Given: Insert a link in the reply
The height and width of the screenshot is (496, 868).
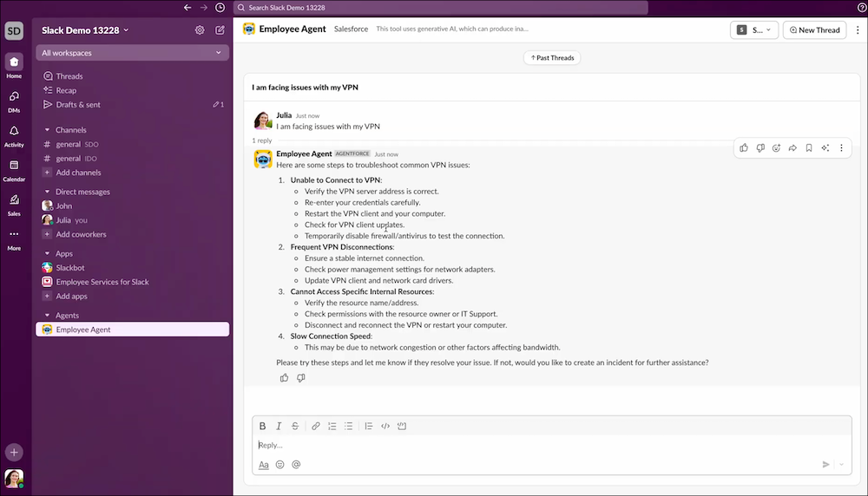Looking at the screenshot, I should (x=316, y=427).
